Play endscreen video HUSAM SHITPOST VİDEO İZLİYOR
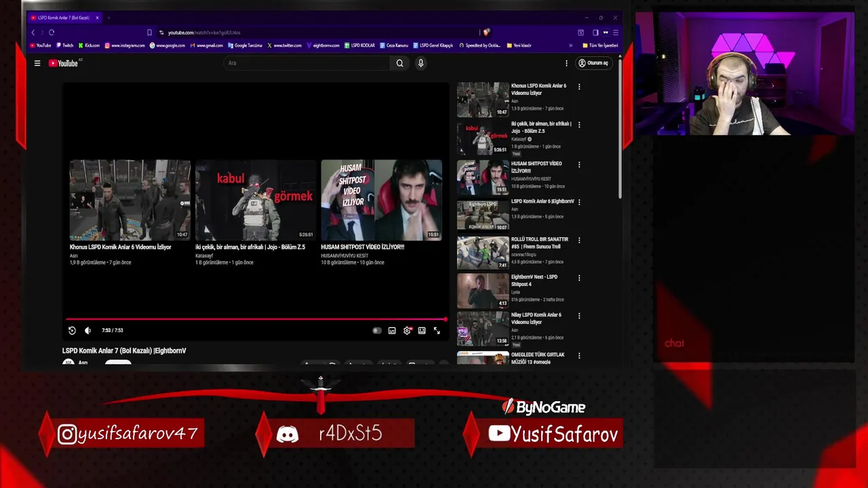 click(381, 200)
